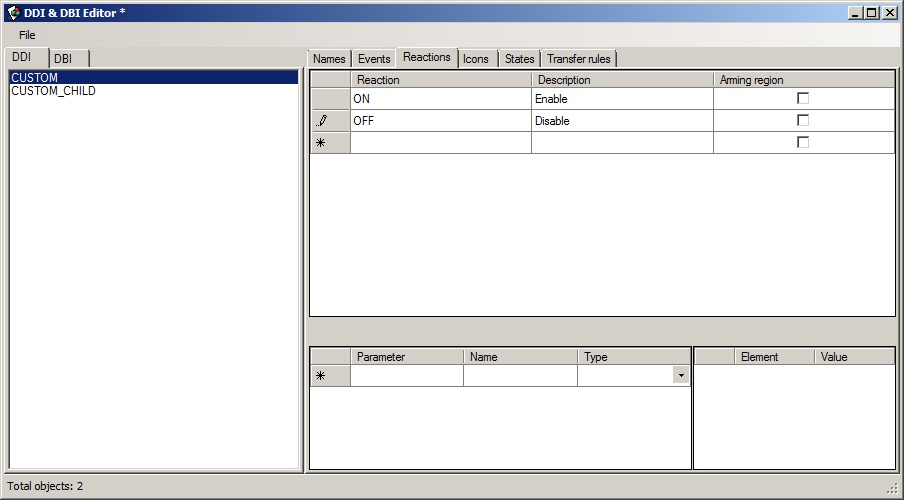Select the Reactions tab
Viewport: 904px width, 500px height.
tap(427, 57)
